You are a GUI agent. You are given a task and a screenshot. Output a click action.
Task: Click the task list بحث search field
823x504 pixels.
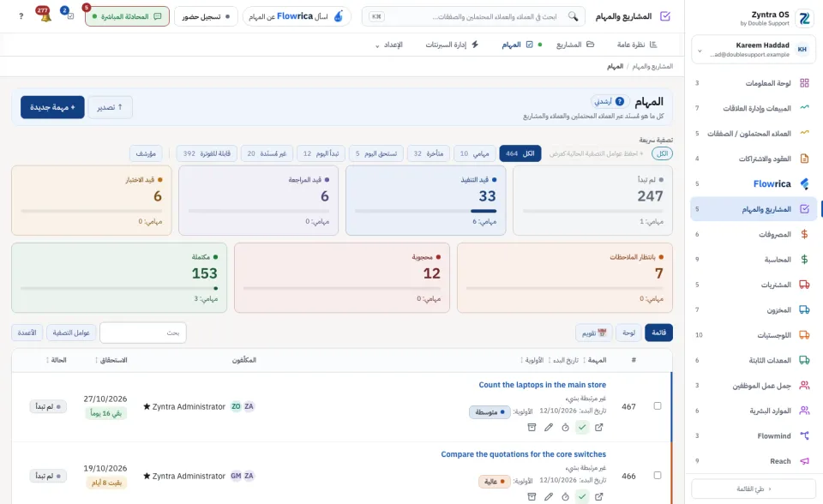[143, 333]
